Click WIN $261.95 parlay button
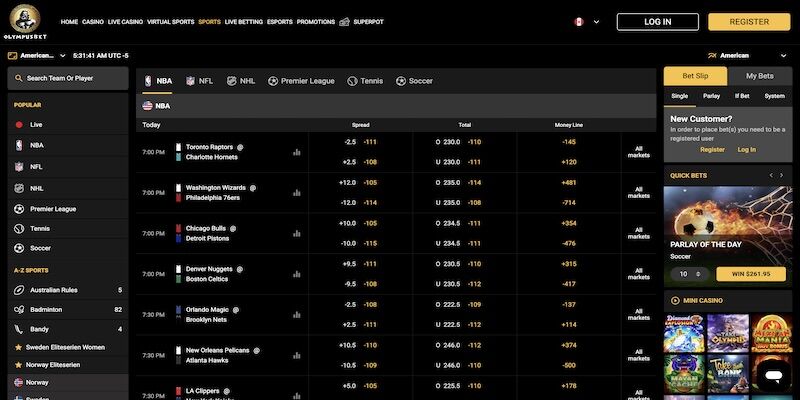This screenshot has width=800, height=400. click(x=751, y=274)
